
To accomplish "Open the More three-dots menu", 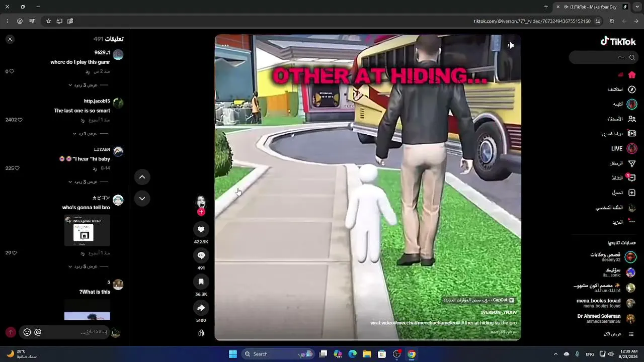I will pos(632,222).
